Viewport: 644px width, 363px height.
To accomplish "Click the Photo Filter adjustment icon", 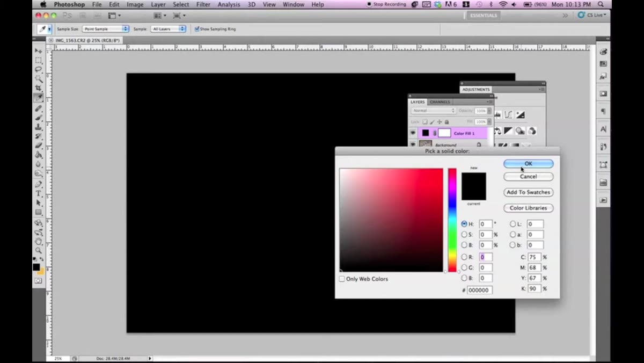I will [519, 131].
